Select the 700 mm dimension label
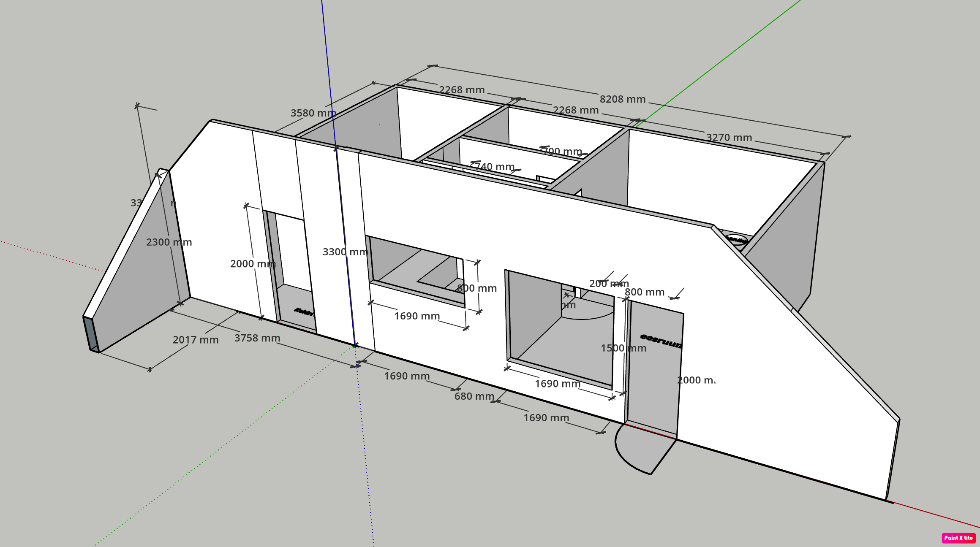 click(563, 151)
